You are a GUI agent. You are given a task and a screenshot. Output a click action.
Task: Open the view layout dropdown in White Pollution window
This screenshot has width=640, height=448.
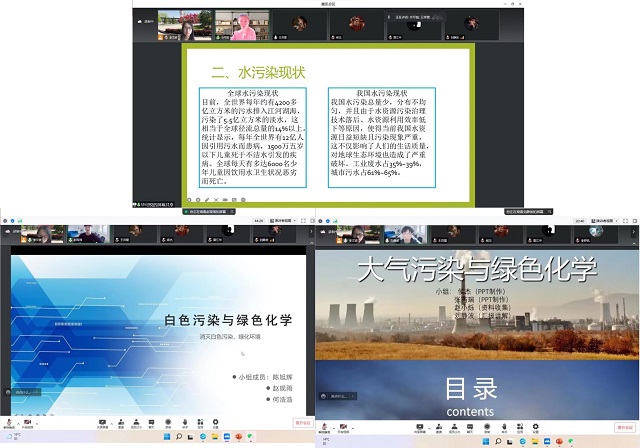coord(282,221)
